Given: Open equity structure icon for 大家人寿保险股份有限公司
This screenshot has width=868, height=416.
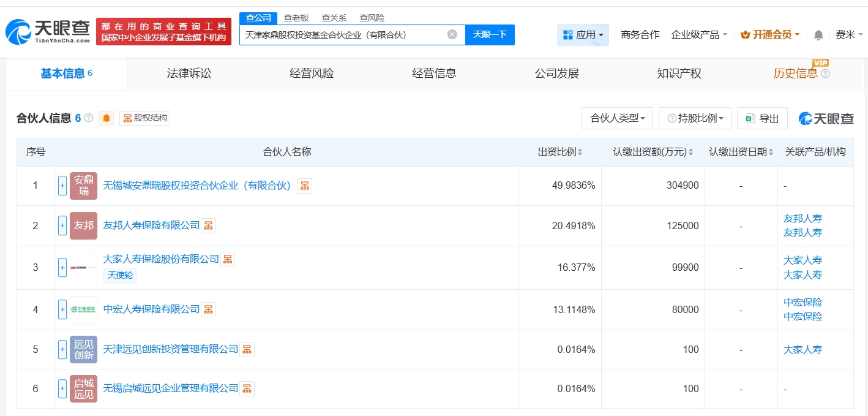Looking at the screenshot, I should coord(228,259).
